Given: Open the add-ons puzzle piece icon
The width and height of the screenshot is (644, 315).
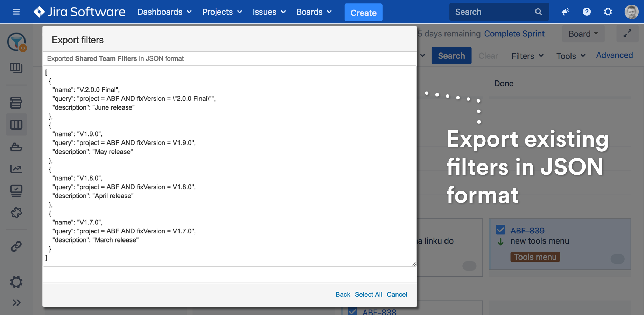Looking at the screenshot, I should point(16,212).
